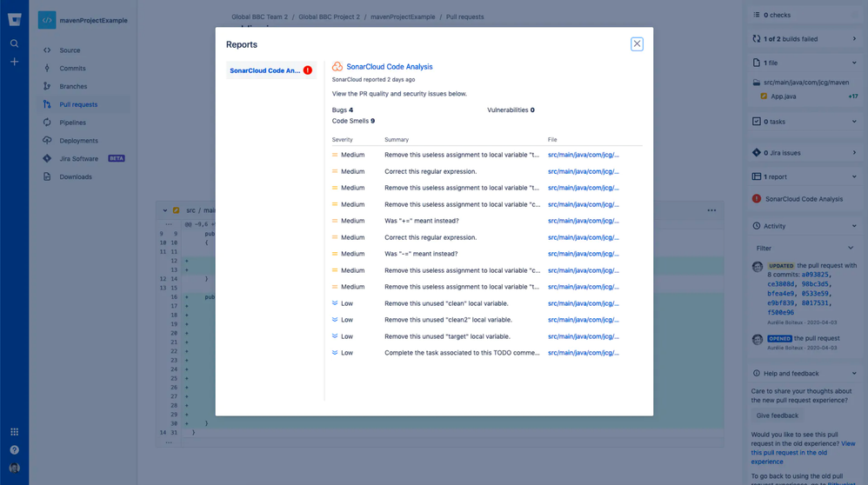Click the mavenProjectExample repository icon

tap(47, 20)
